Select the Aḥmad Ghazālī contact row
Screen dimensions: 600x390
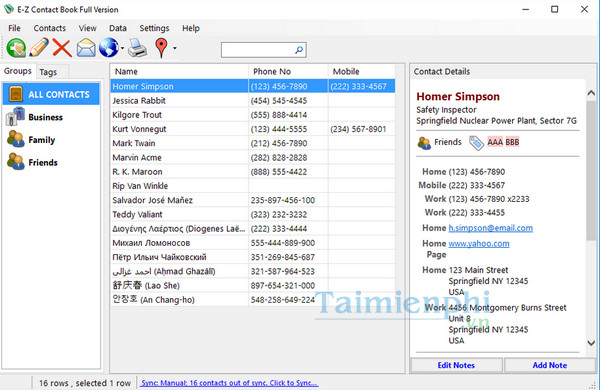tap(253, 271)
